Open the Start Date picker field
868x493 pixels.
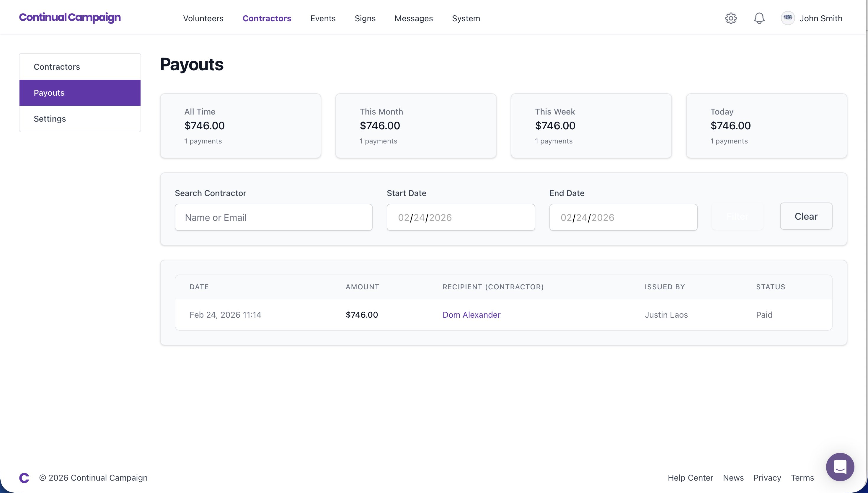pos(460,217)
